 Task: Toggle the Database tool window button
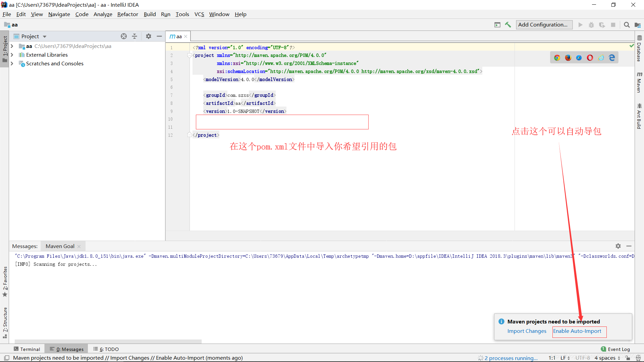639,48
